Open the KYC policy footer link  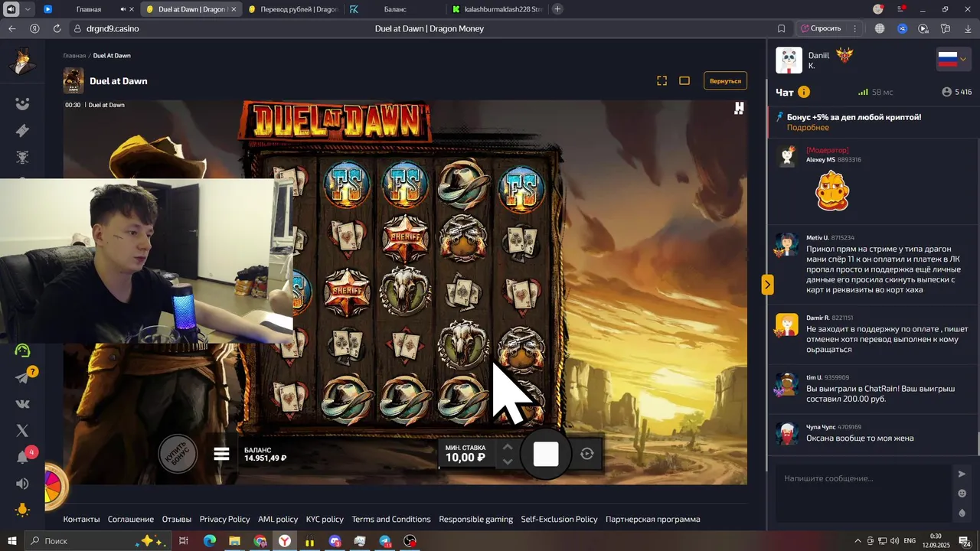325,519
